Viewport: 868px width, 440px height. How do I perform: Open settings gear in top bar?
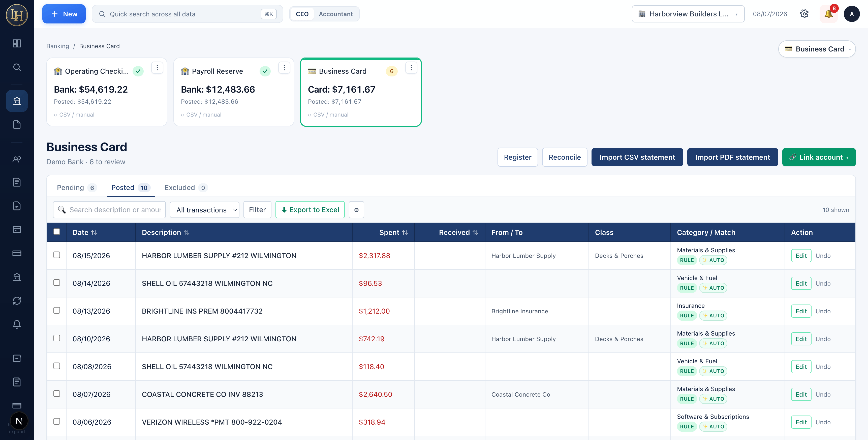tap(804, 14)
